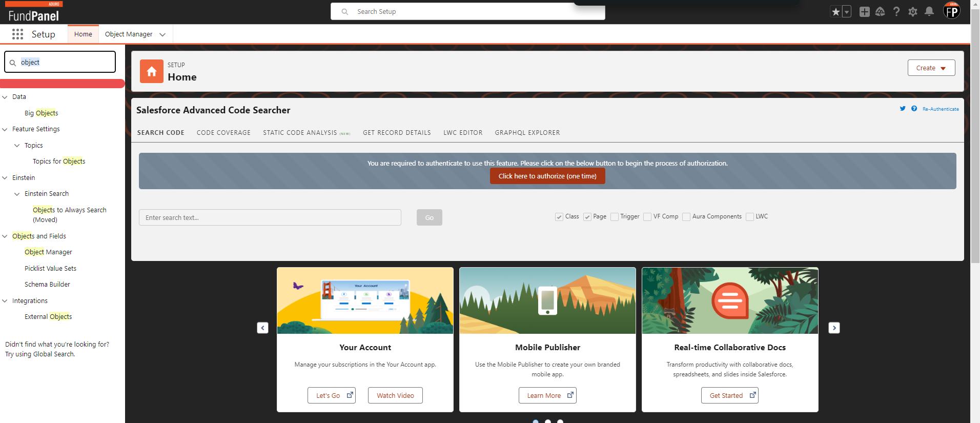980x423 pixels.
Task: Click the Twitter bird icon
Action: [x=903, y=109]
